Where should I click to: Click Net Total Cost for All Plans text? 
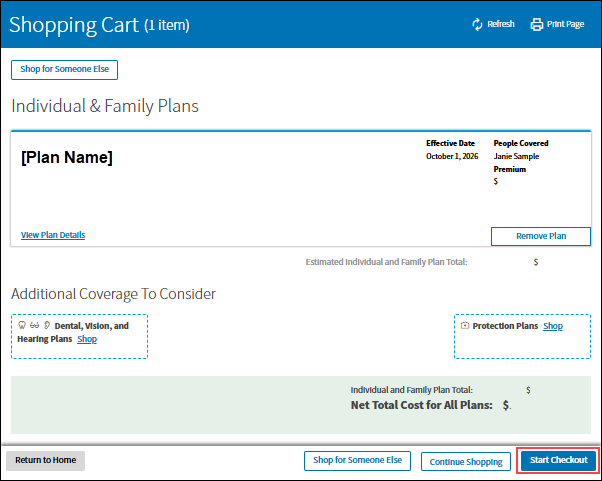click(422, 405)
